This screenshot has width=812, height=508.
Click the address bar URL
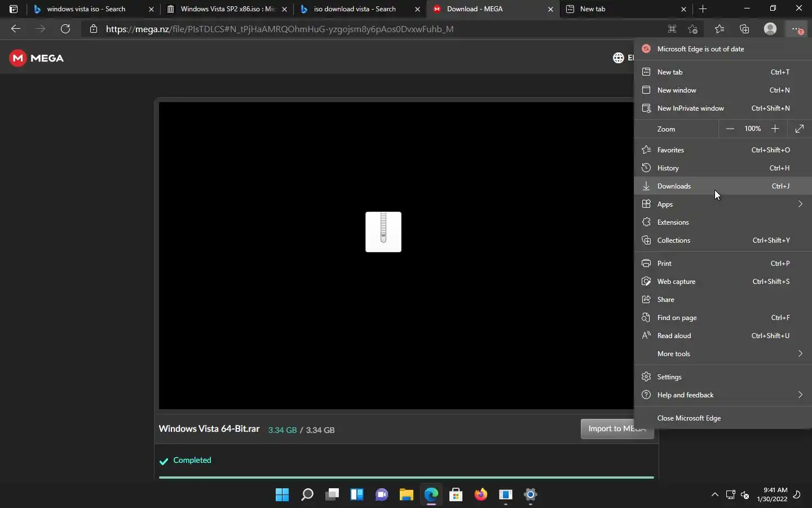(x=280, y=29)
